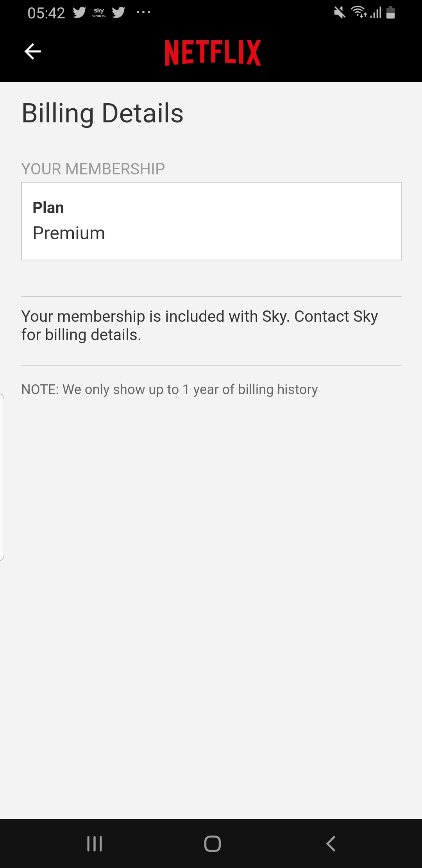Image resolution: width=422 pixels, height=868 pixels.
Task: Tap the three-dot more notifications indicator
Action: point(143,13)
